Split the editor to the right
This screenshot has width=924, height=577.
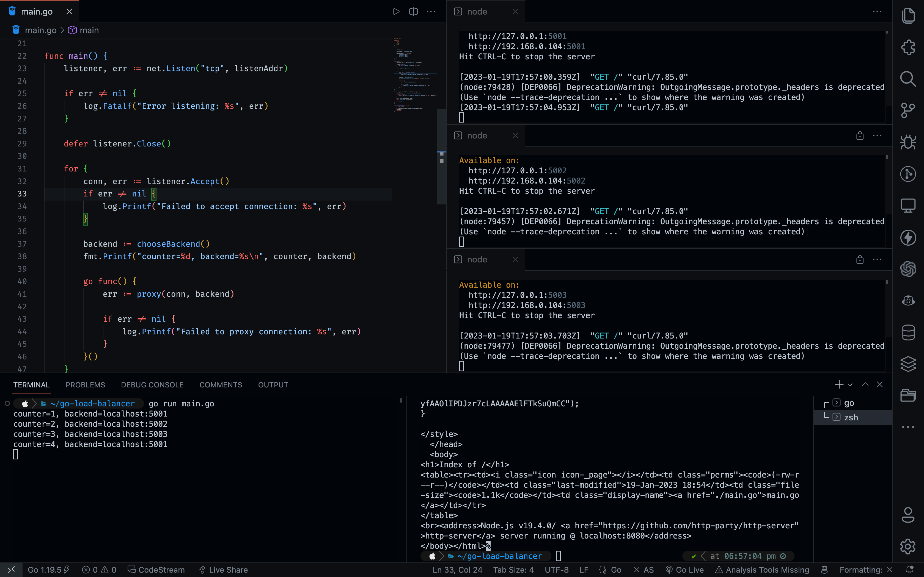coord(413,12)
